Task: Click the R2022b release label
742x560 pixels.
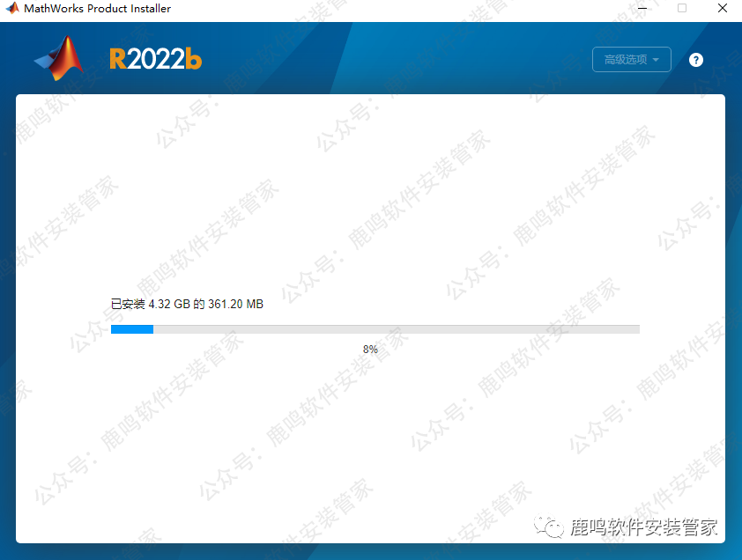Action: (x=156, y=59)
